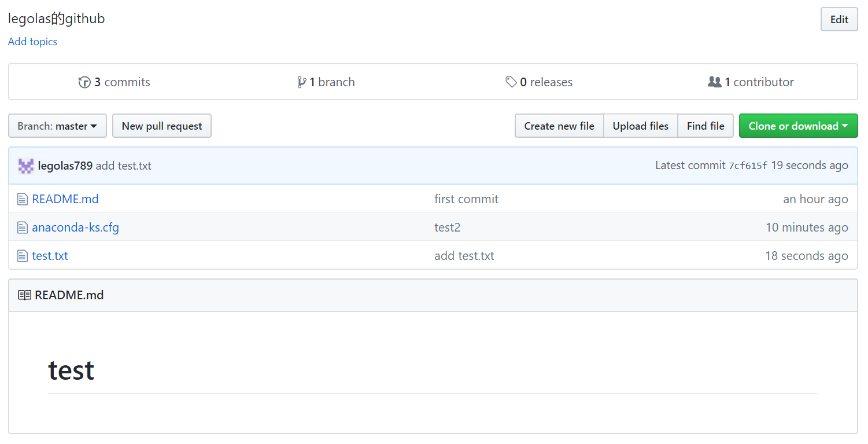The image size is (868, 444).
Task: Click the Upload files button
Action: [641, 126]
